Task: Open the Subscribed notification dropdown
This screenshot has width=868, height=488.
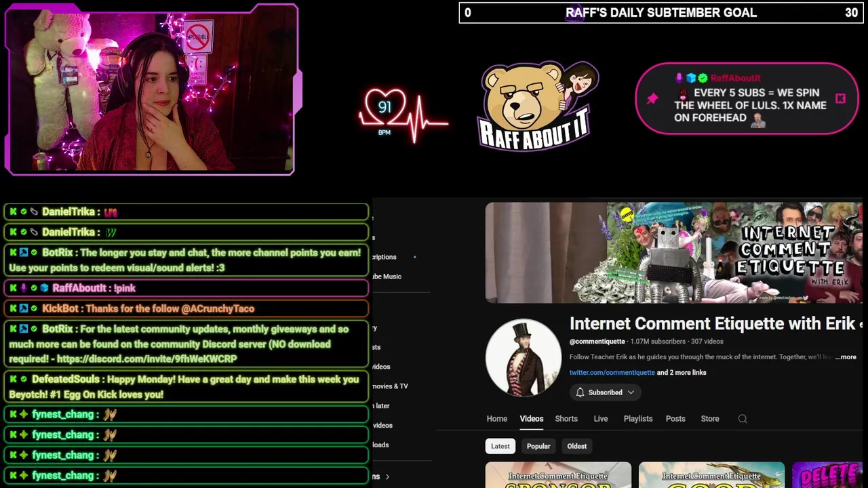Action: (605, 392)
